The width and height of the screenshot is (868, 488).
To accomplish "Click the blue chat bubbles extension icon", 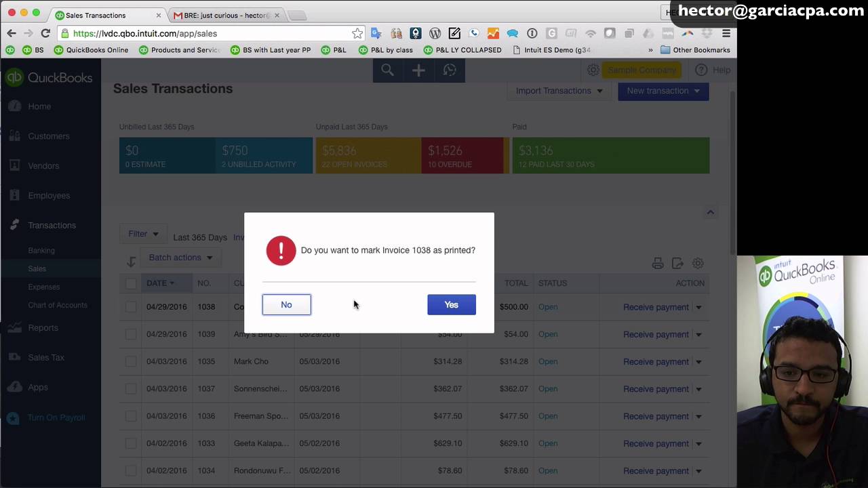I will (x=513, y=33).
